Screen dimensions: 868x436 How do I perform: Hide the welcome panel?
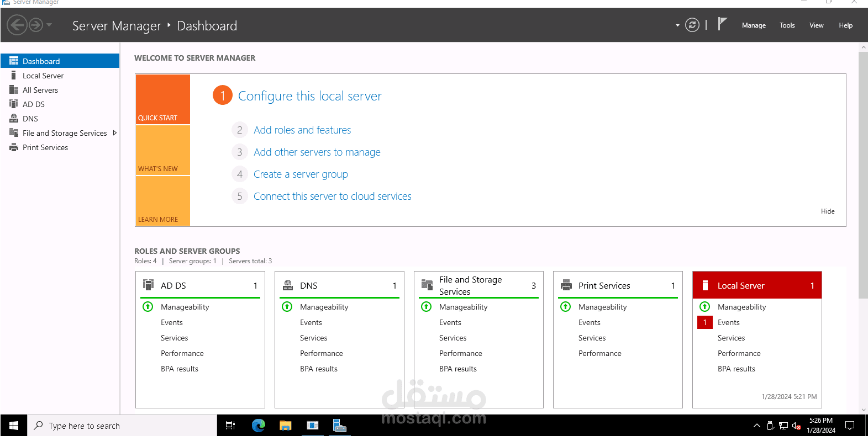coord(828,211)
